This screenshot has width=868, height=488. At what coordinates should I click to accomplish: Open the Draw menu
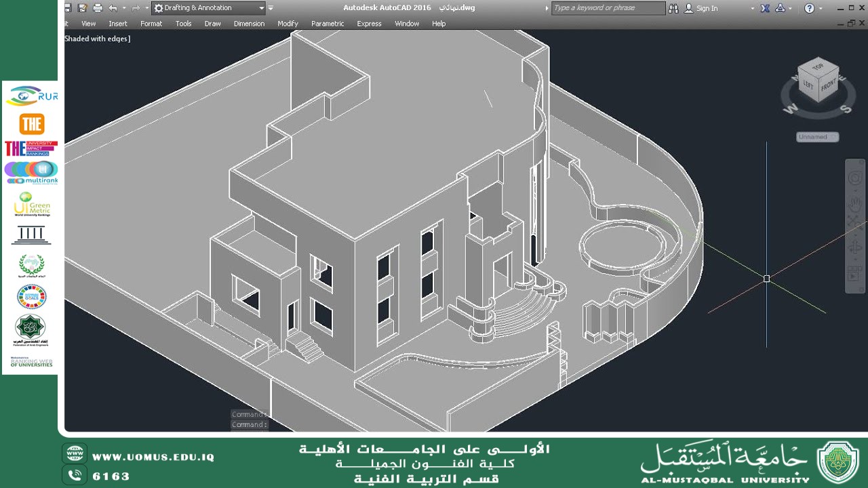point(212,24)
